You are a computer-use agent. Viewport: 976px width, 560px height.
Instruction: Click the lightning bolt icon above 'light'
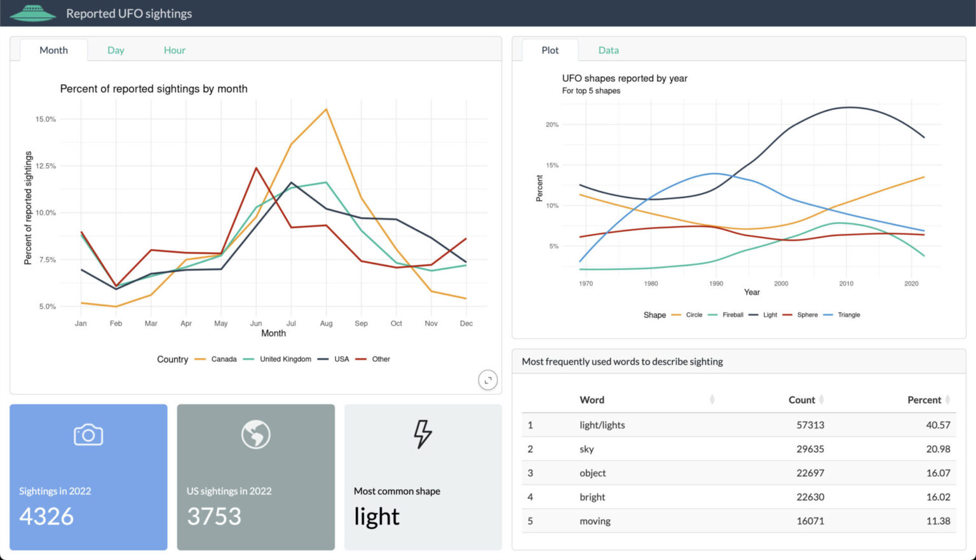coord(421,434)
